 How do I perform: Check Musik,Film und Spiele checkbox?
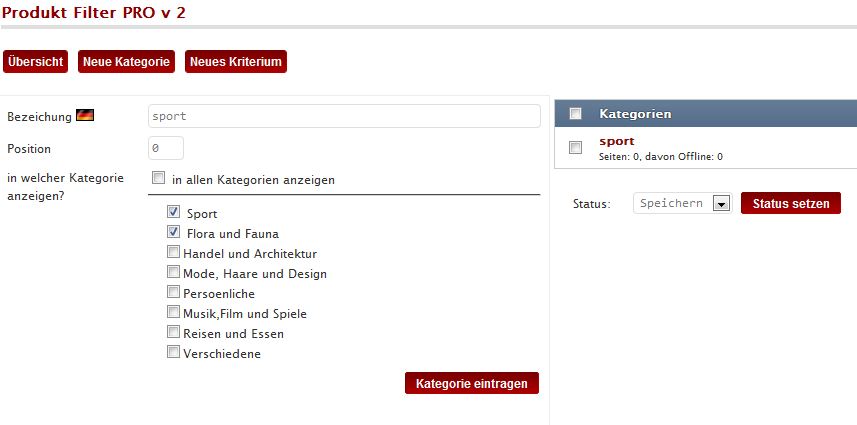point(174,313)
